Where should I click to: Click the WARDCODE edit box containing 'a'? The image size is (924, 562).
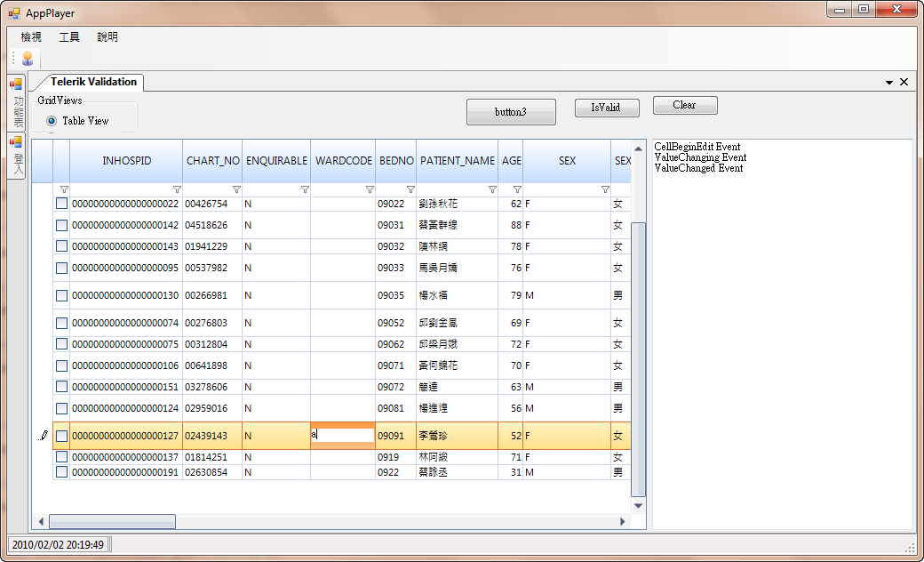pos(342,435)
